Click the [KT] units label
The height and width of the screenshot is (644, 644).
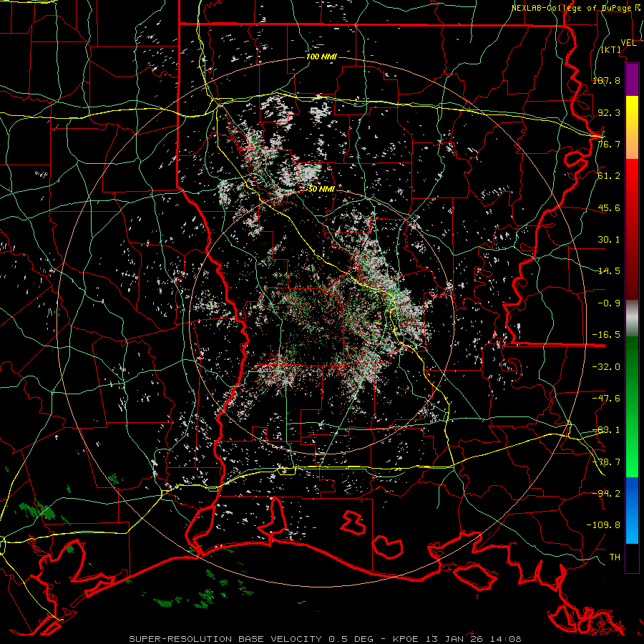[x=611, y=49]
